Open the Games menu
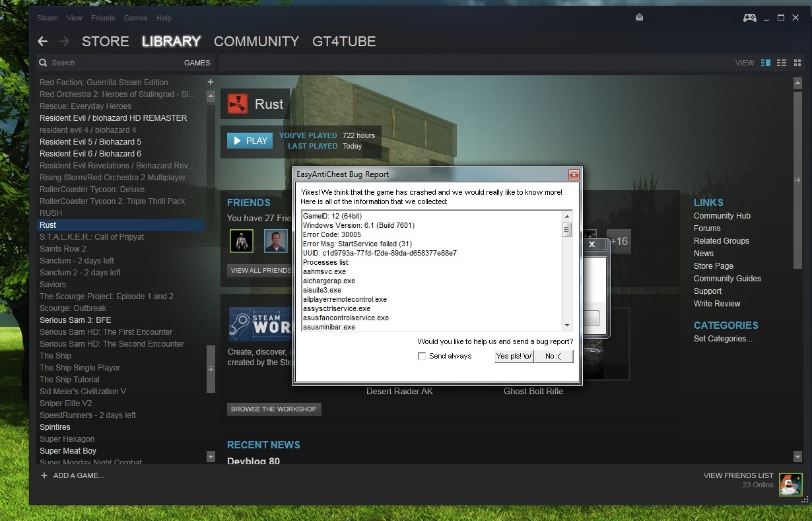Viewport: 812px width, 521px height. point(135,18)
